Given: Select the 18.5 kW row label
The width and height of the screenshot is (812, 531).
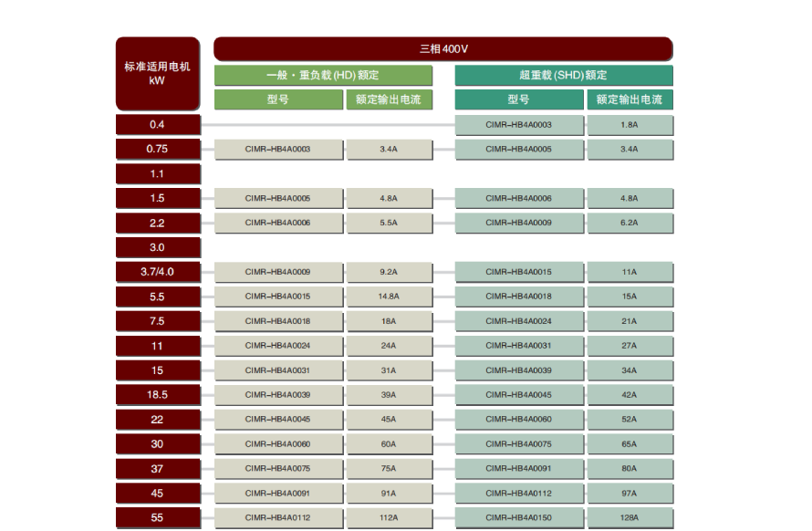Looking at the screenshot, I should coord(157,395).
